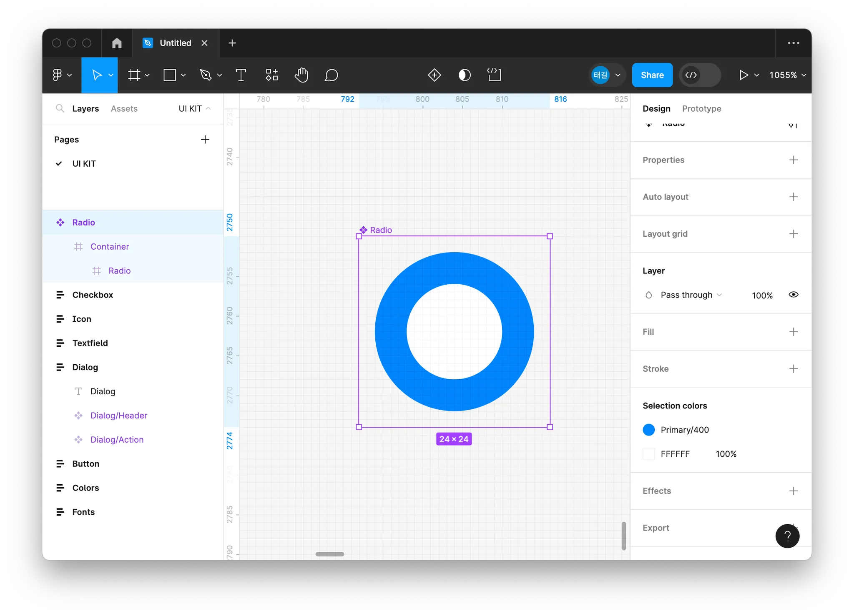Click the dashed frame code icon
Screen dimensions: 854x616
pyautogui.click(x=495, y=75)
